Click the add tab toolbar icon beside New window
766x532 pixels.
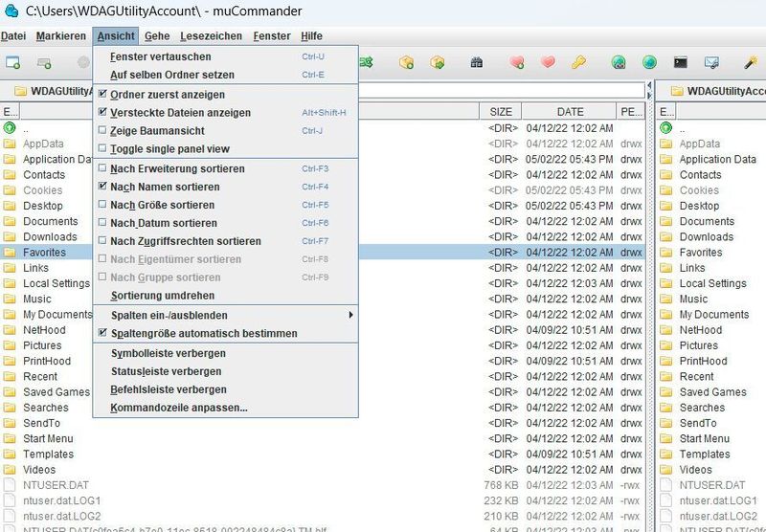tap(44, 62)
